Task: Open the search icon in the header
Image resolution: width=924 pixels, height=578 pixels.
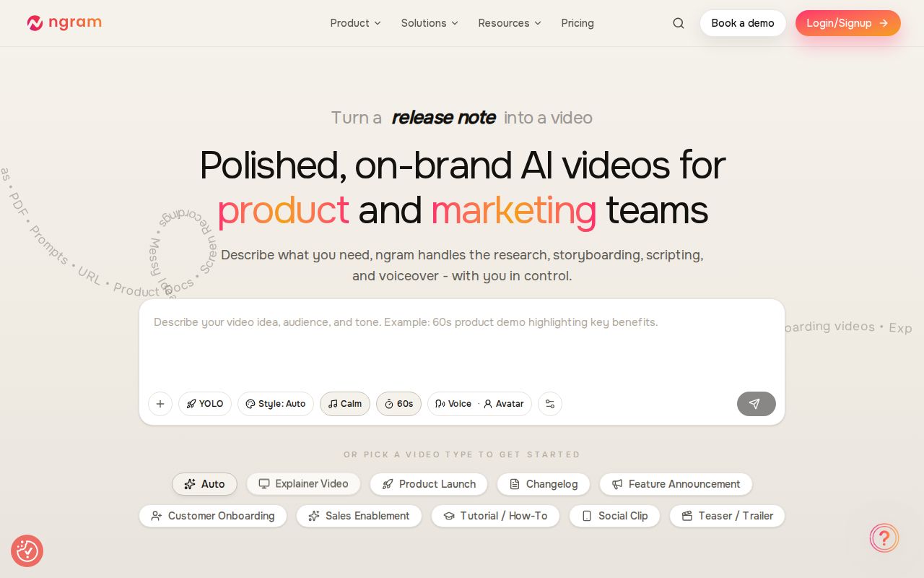Action: coord(679,23)
